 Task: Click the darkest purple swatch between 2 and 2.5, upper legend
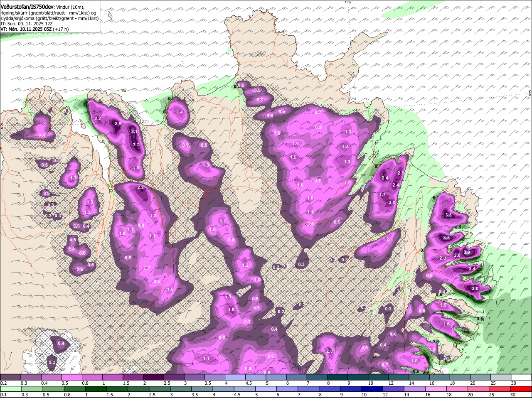click(x=153, y=377)
